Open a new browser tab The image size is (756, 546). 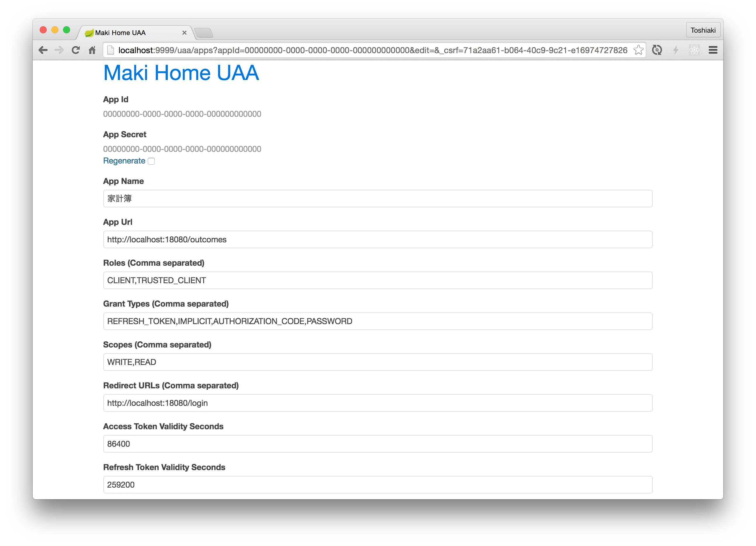coord(204,33)
